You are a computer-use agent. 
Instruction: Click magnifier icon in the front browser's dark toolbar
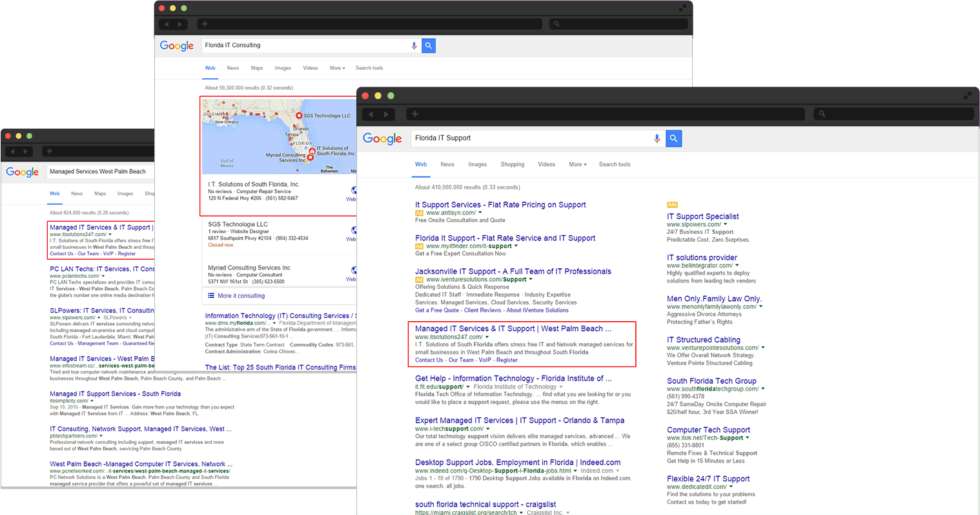click(822, 114)
